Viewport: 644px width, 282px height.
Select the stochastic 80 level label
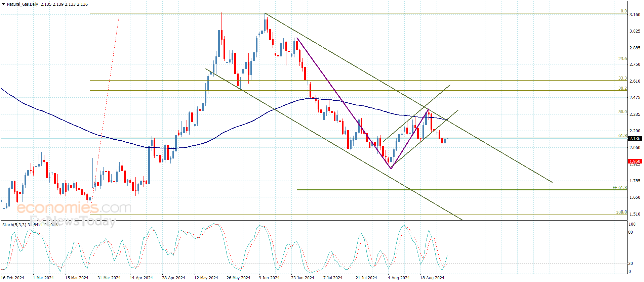631,232
